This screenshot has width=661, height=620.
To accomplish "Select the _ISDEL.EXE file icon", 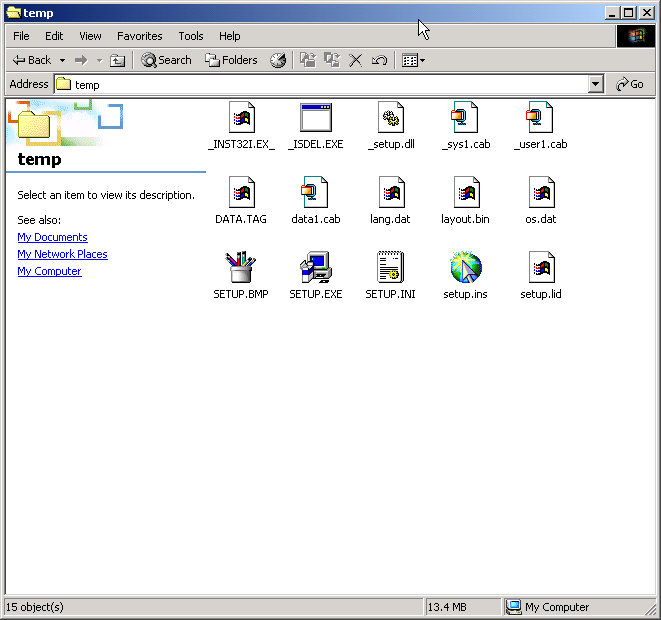I will (315, 118).
